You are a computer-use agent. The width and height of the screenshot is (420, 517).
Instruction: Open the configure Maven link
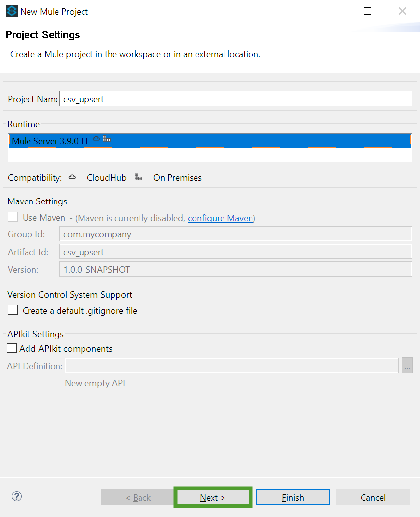coord(220,218)
